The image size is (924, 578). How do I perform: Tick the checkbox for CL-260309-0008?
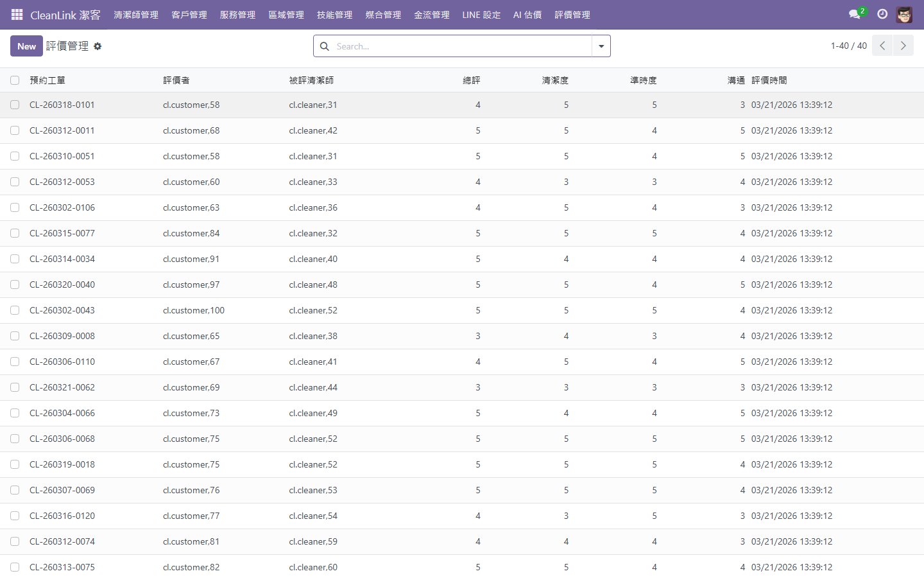(x=15, y=336)
